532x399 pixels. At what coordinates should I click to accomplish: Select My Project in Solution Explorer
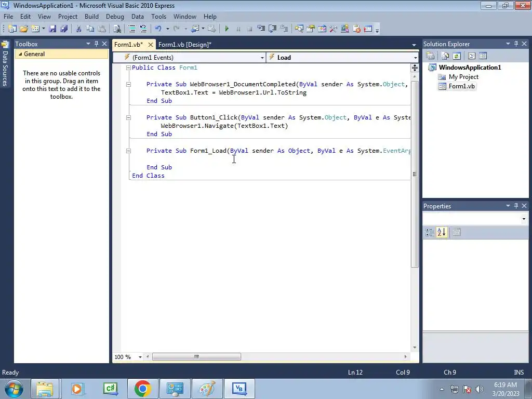click(x=463, y=77)
